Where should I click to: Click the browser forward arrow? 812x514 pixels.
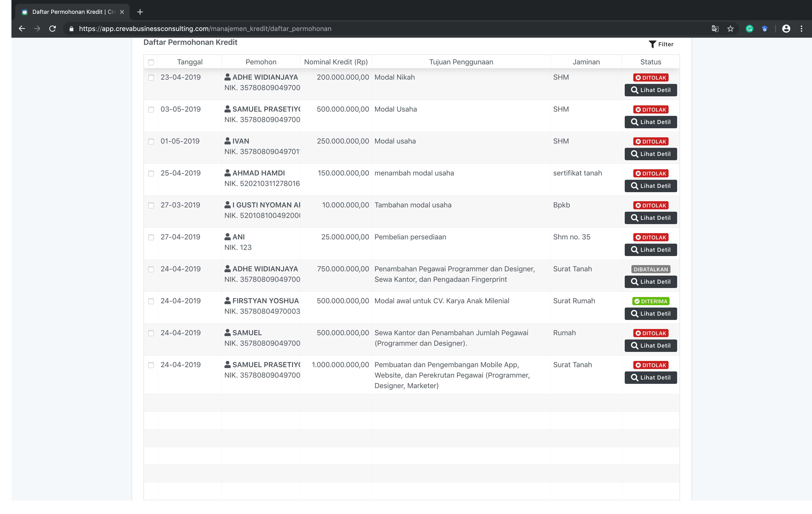37,29
